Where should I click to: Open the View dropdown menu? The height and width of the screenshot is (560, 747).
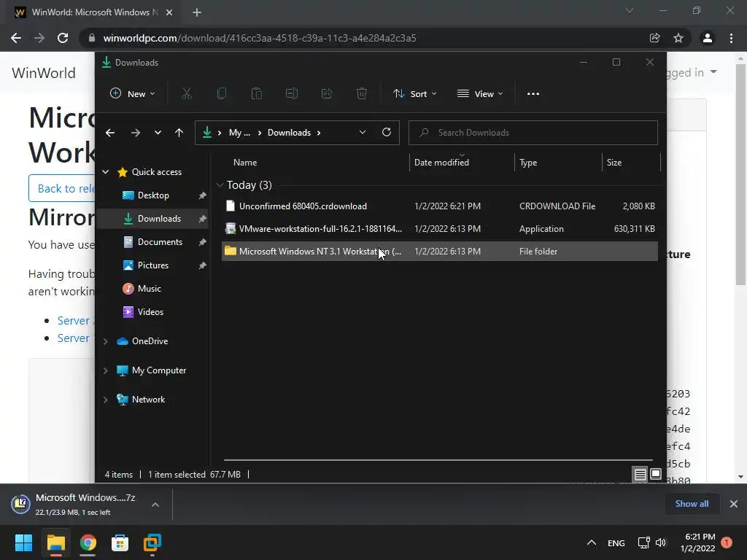click(480, 94)
